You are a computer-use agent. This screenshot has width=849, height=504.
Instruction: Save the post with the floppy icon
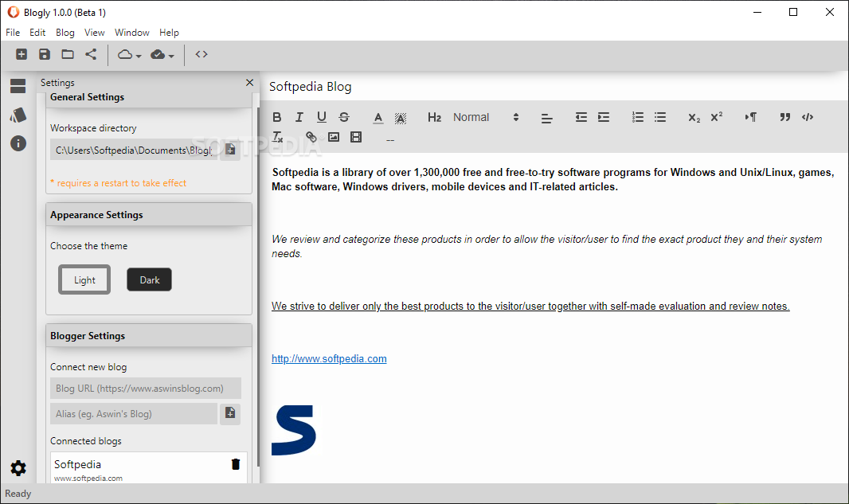(x=45, y=54)
